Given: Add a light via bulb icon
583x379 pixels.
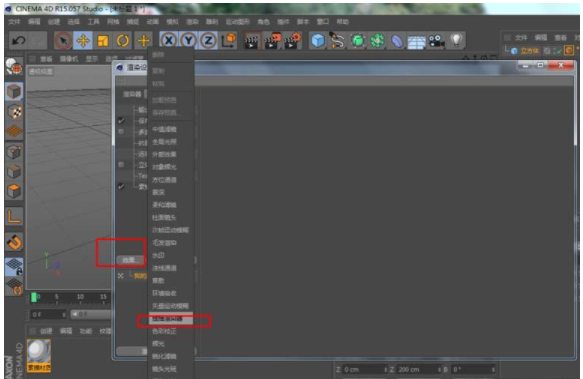Looking at the screenshot, I should (x=456, y=40).
